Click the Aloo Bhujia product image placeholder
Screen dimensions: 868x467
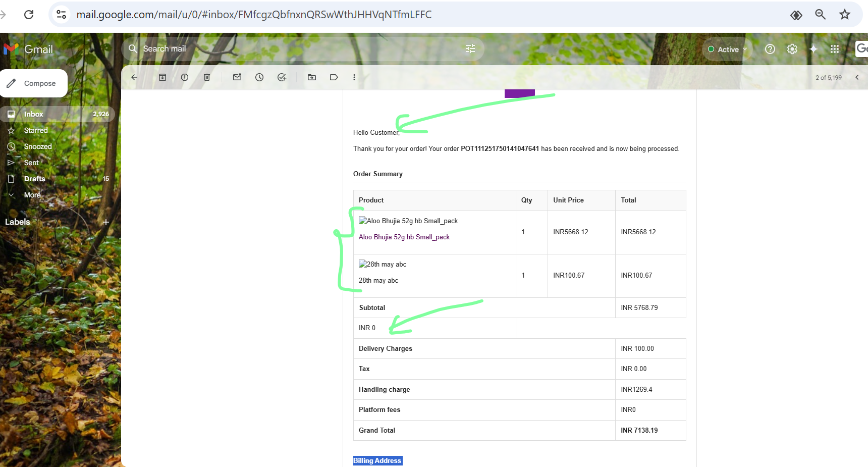coord(408,221)
